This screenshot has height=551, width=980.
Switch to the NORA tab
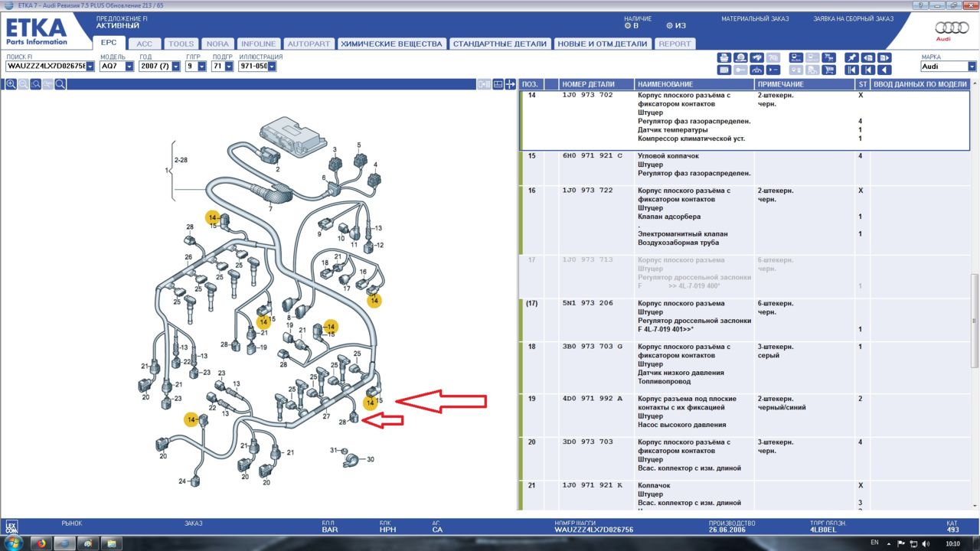[x=217, y=44]
